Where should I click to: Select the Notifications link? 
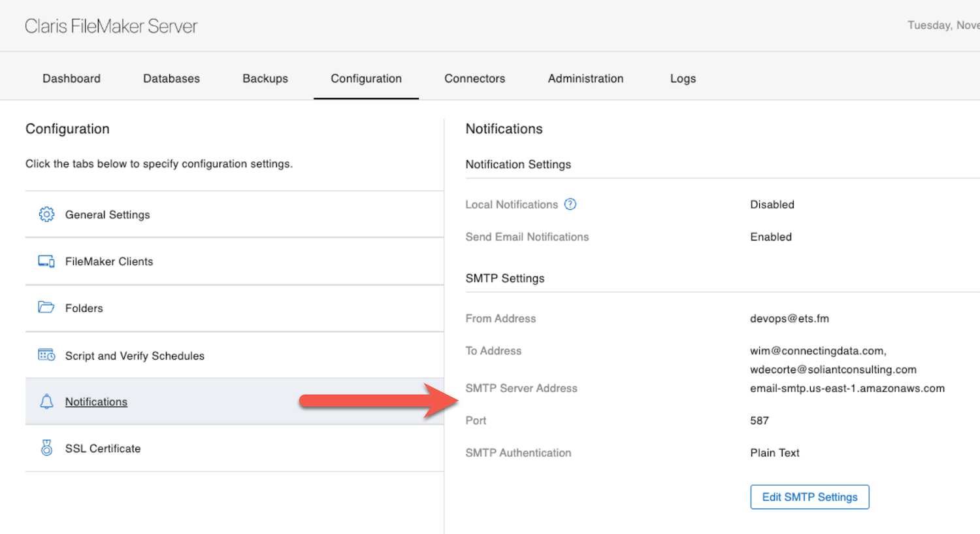coord(96,402)
